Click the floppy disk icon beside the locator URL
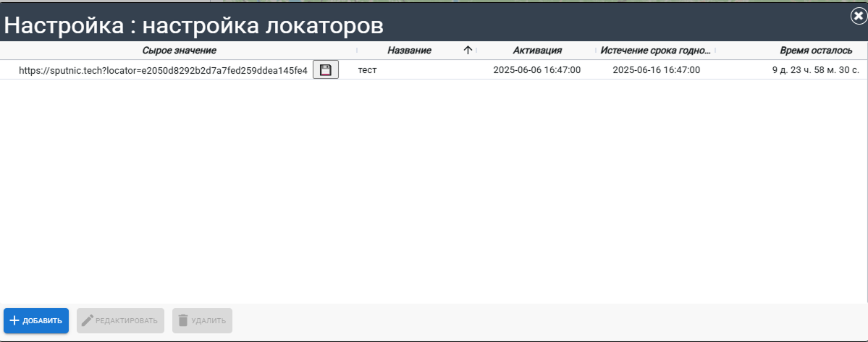The height and width of the screenshot is (342, 868). pos(326,70)
